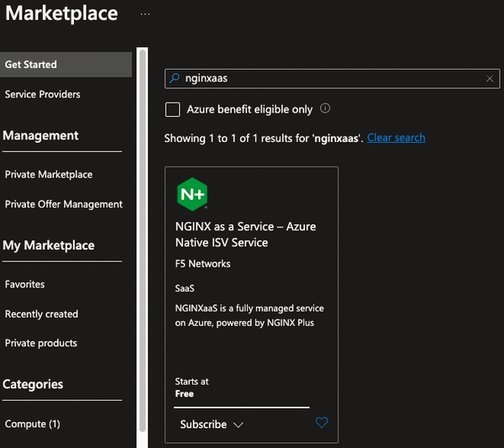Go to Service Providers
The height and width of the screenshot is (448, 504).
pyautogui.click(x=43, y=94)
